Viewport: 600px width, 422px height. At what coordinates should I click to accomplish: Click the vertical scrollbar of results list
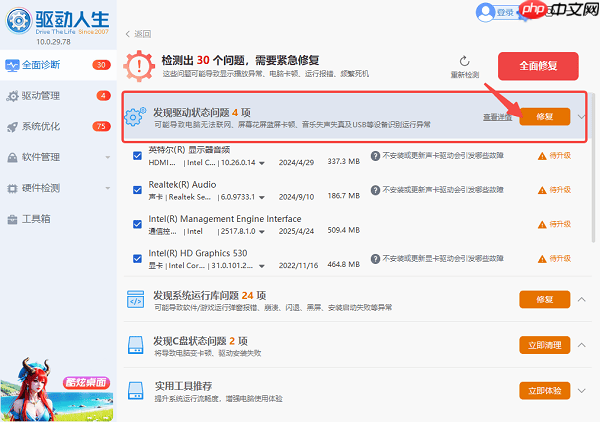click(593, 167)
